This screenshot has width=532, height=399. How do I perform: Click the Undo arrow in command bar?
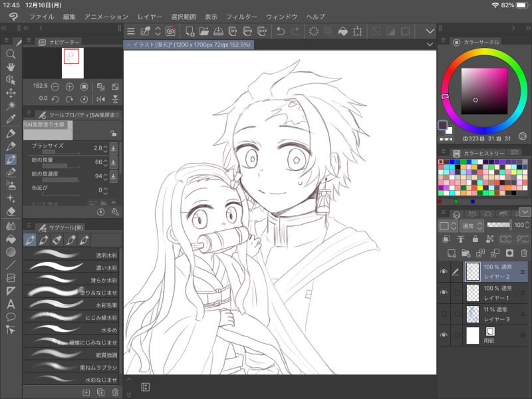click(281, 31)
